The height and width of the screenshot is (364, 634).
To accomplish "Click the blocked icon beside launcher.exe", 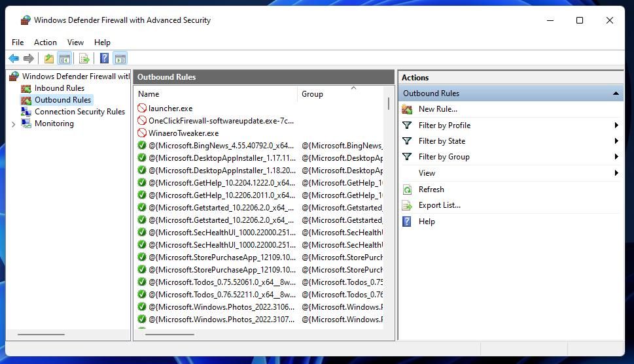I will click(142, 108).
